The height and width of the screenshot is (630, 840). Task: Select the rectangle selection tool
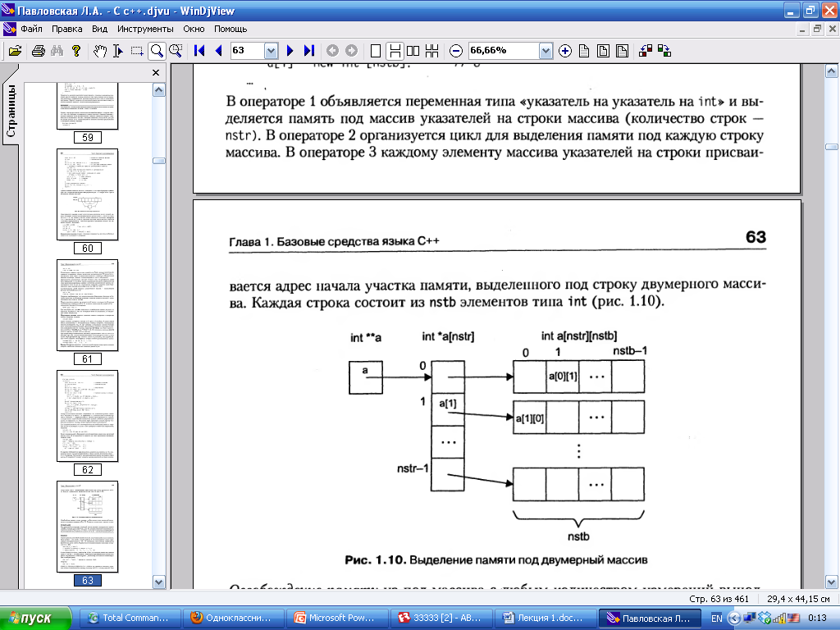point(137,51)
